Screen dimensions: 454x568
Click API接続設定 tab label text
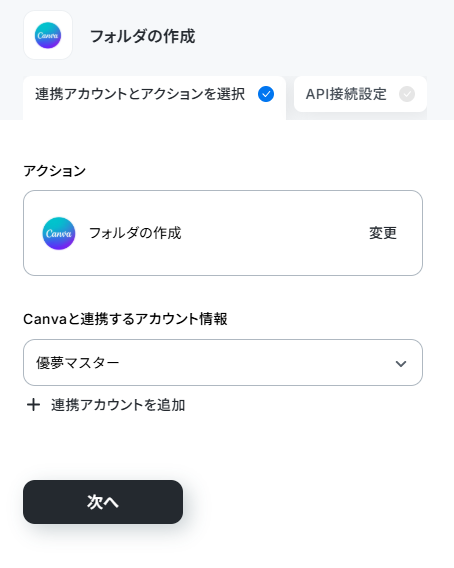[x=346, y=94]
